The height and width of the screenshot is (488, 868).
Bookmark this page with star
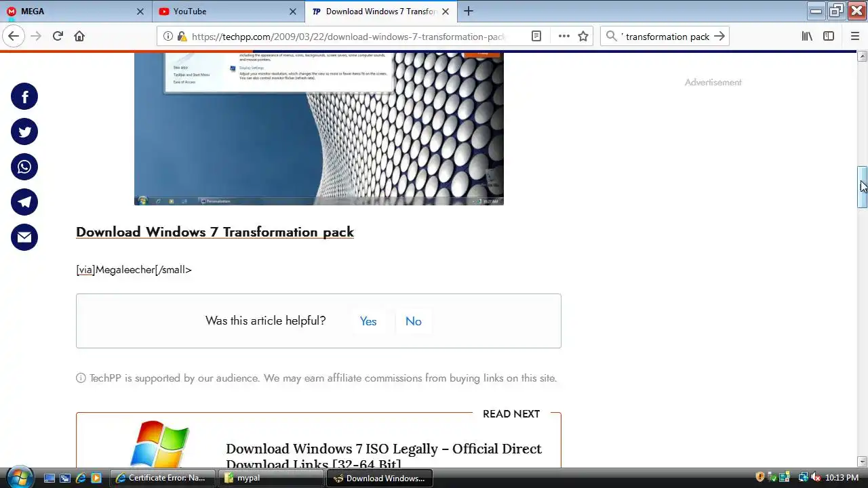pos(583,37)
